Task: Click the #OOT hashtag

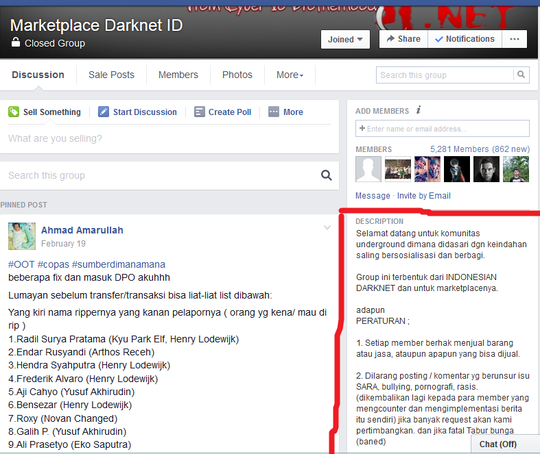Action: pyautogui.click(x=21, y=265)
